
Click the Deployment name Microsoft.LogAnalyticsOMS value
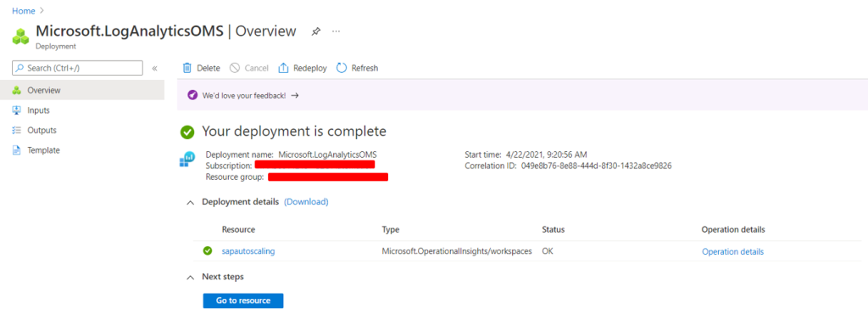pyautogui.click(x=328, y=154)
